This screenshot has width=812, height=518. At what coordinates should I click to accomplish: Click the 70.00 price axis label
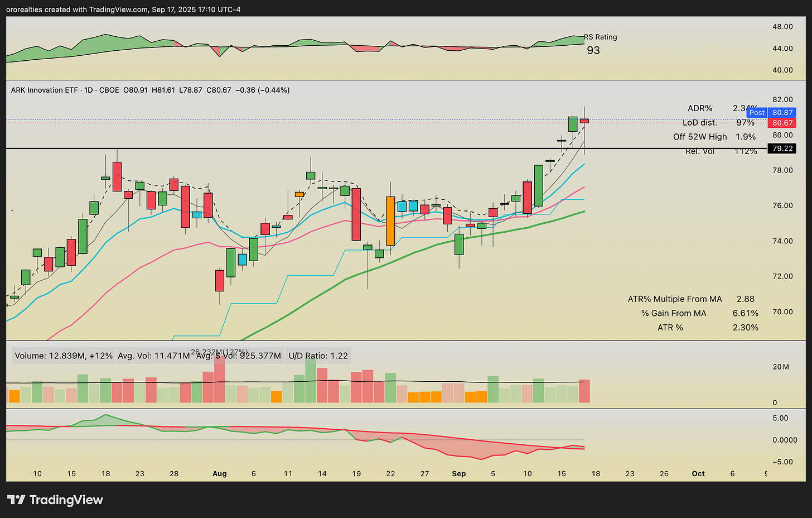(x=782, y=311)
